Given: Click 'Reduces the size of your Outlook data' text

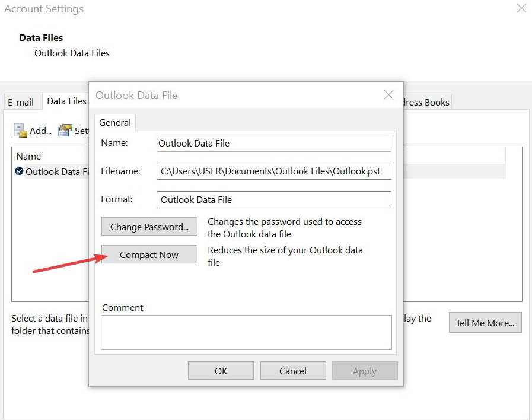Looking at the screenshot, I should pos(285,250).
